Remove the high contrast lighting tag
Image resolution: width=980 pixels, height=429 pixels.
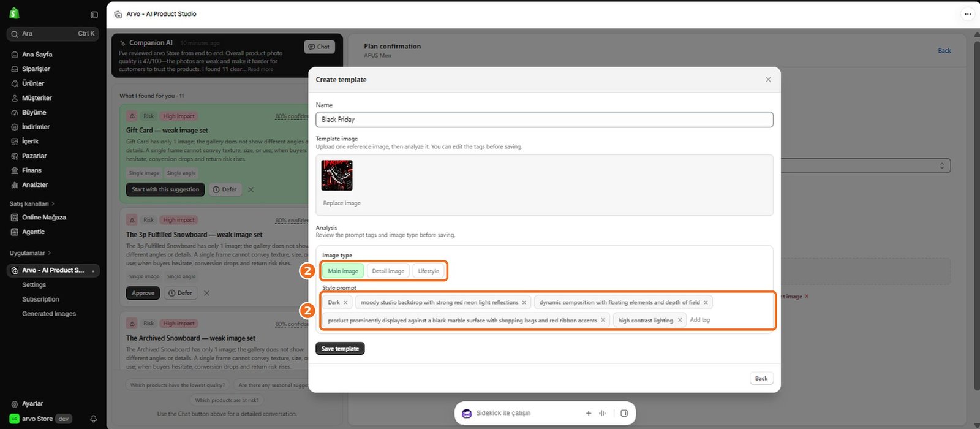pyautogui.click(x=680, y=321)
